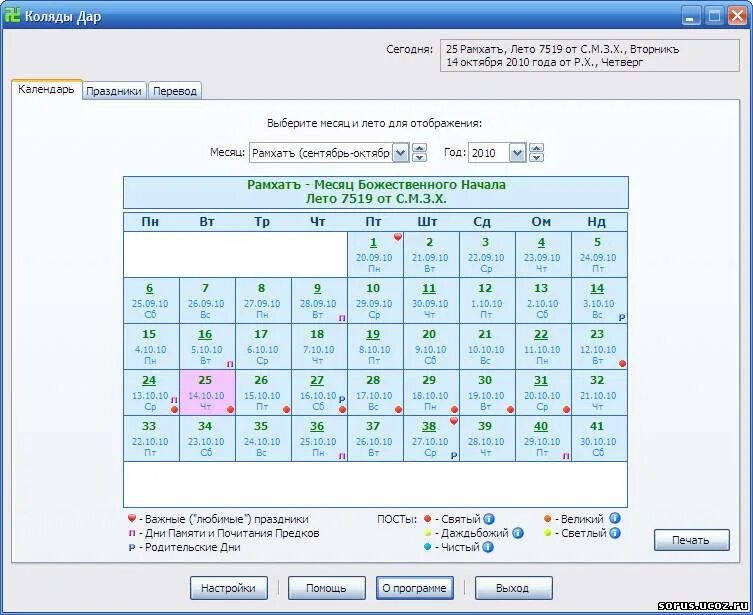Click the info icon next to Даждьбожий

click(x=518, y=533)
